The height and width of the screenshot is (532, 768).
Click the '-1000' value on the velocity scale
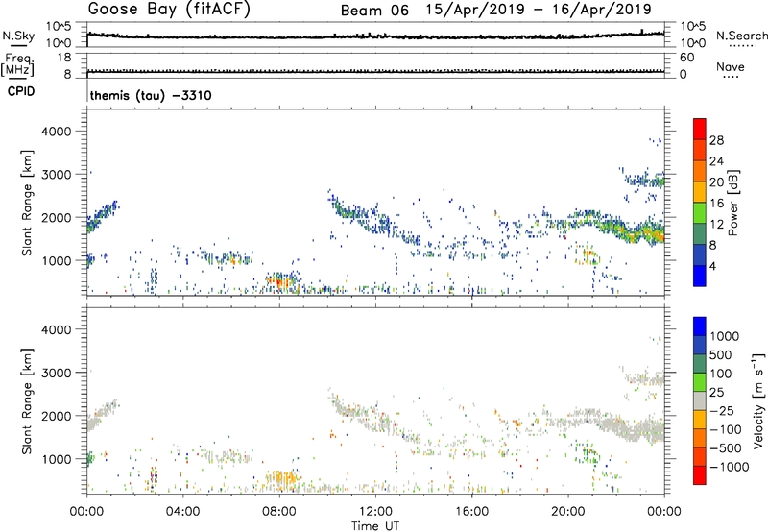[x=729, y=467]
